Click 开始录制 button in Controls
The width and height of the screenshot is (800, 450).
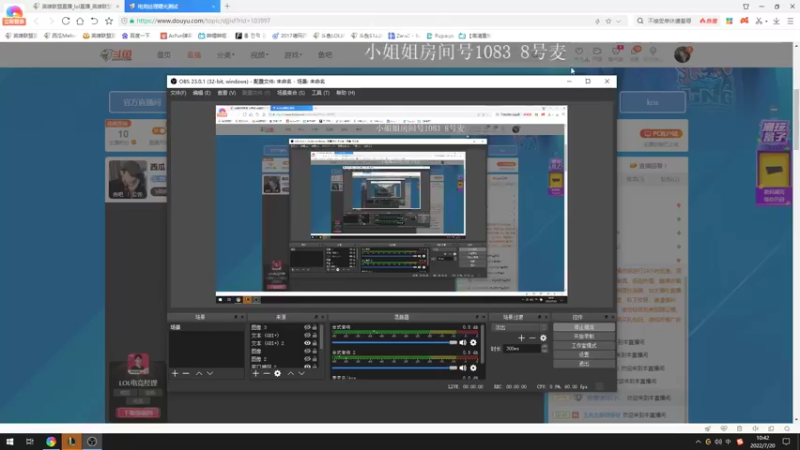click(x=584, y=336)
